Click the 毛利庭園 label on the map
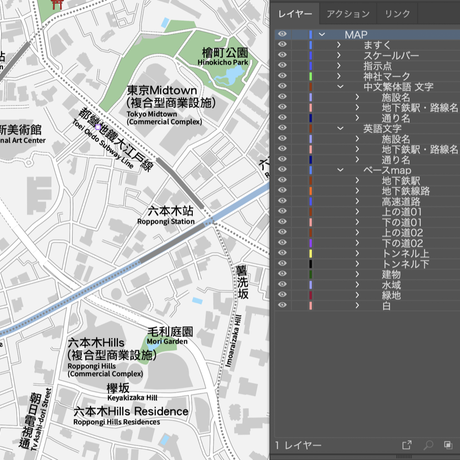The height and width of the screenshot is (460, 460). point(170,332)
